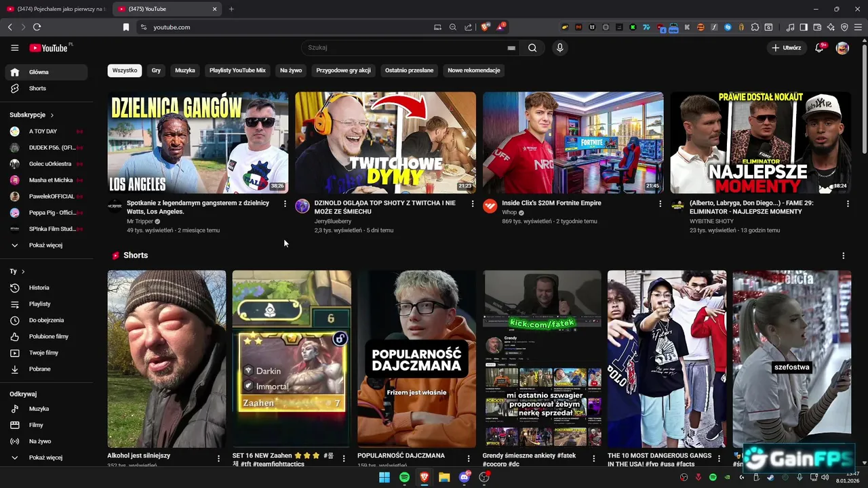Open Shorts section options menu
868x488 pixels.
point(843,256)
